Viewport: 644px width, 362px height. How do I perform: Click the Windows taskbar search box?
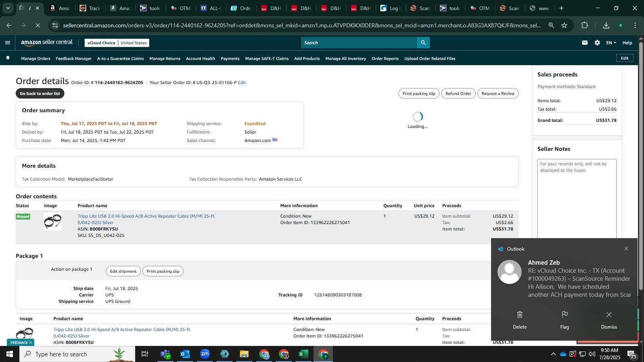[77, 354]
